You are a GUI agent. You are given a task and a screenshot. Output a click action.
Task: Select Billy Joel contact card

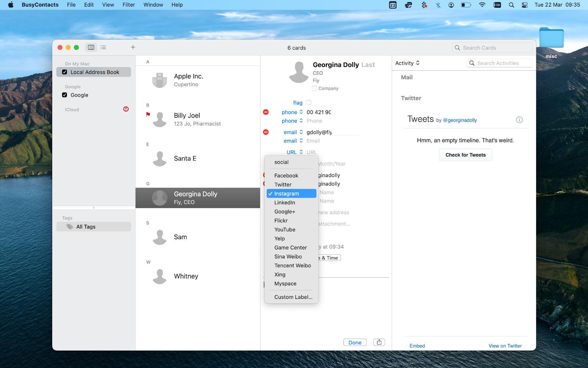point(198,119)
